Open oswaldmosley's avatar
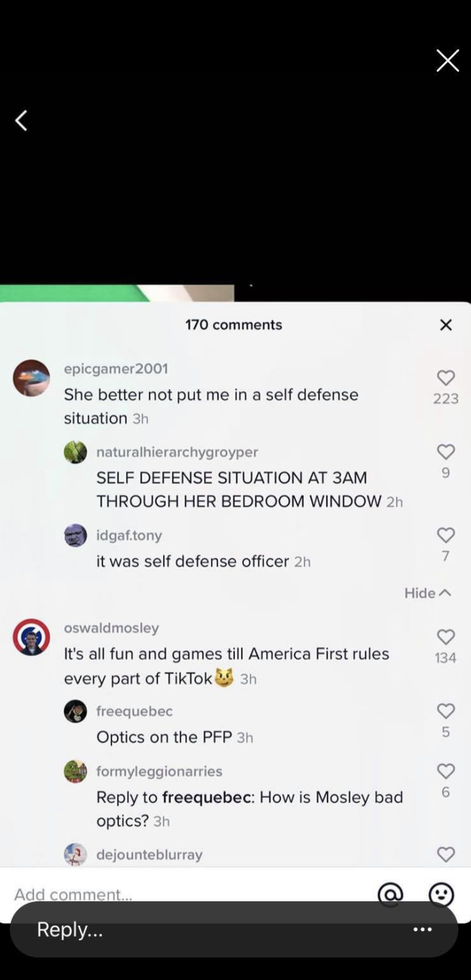 pos(31,637)
